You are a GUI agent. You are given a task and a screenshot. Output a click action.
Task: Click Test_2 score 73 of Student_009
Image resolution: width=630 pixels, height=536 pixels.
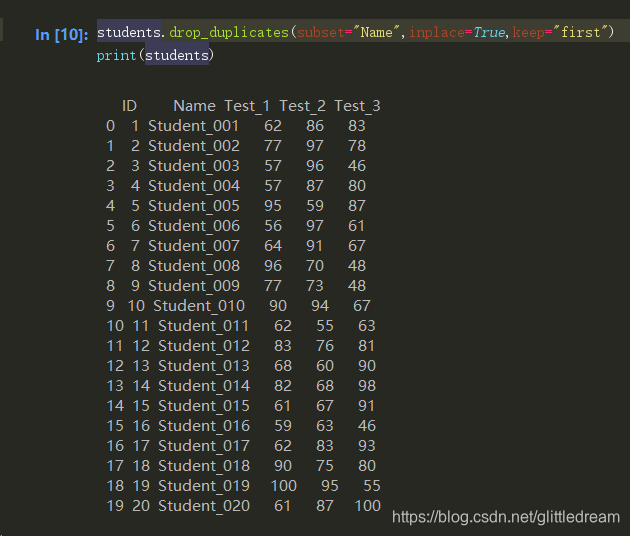coord(315,286)
